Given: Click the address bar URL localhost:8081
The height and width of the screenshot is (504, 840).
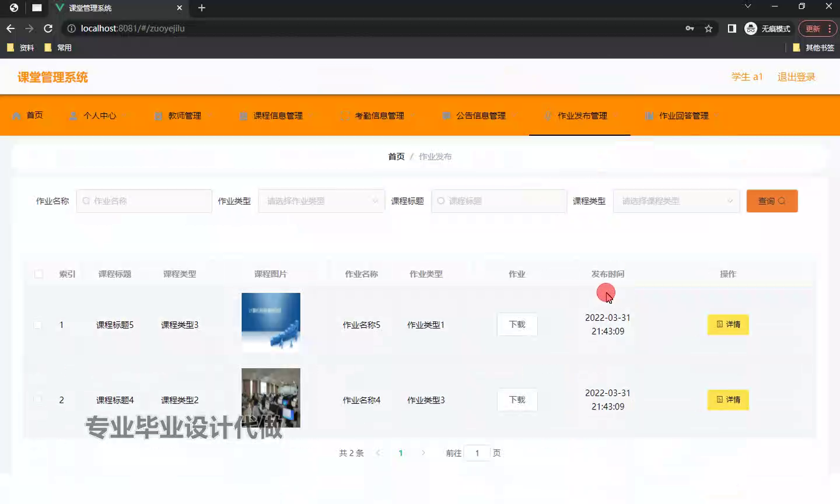Looking at the screenshot, I should [x=132, y=28].
